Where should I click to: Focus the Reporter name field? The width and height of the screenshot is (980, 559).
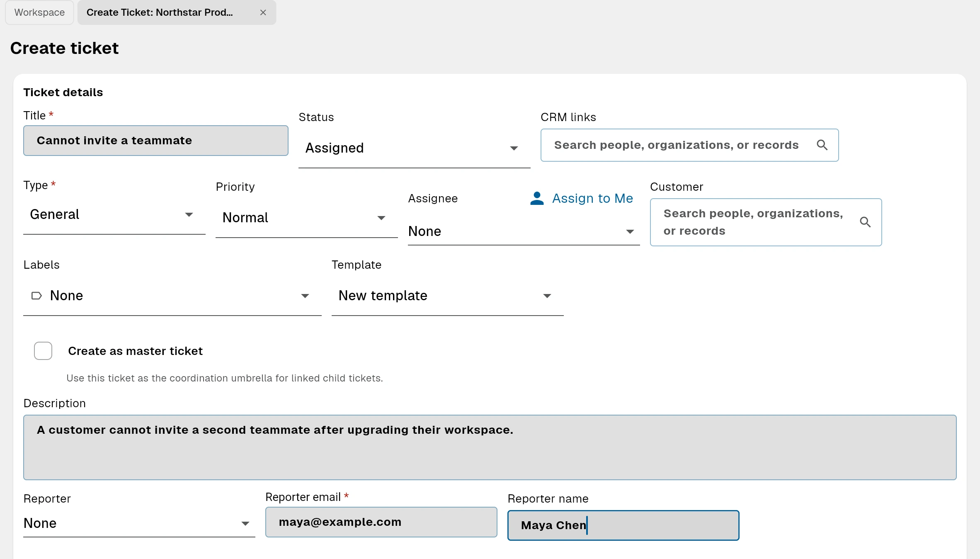click(623, 525)
